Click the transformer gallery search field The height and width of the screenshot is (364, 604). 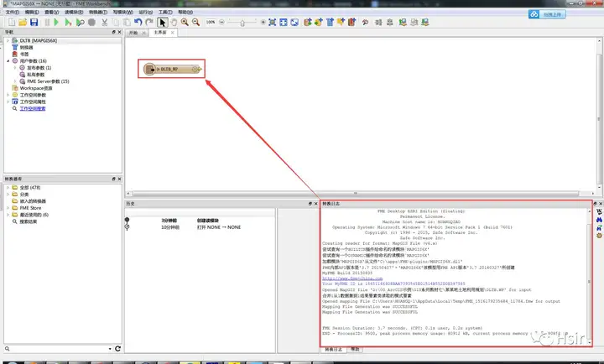click(x=58, y=349)
